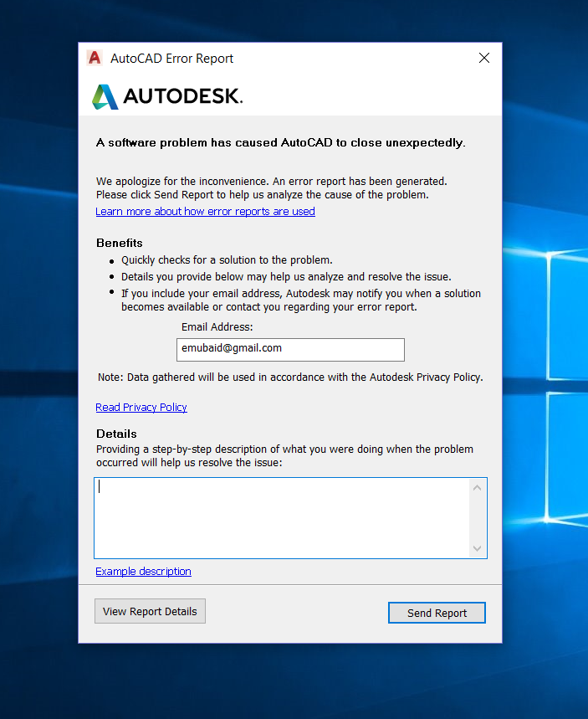Image resolution: width=588 pixels, height=719 pixels.
Task: Click the scroll down arrow in Details box
Action: tap(477, 548)
